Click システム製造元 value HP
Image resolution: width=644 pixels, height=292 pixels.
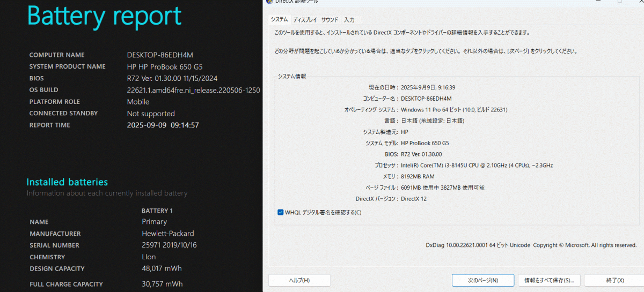[405, 132]
